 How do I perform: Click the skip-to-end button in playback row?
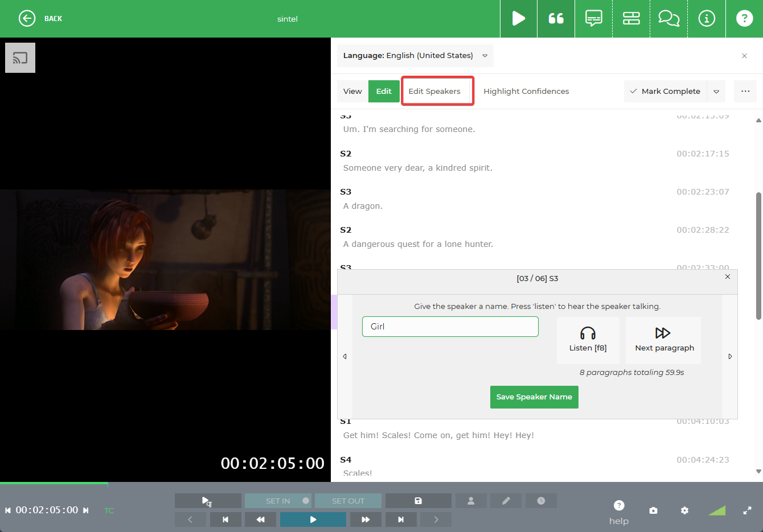point(401,519)
